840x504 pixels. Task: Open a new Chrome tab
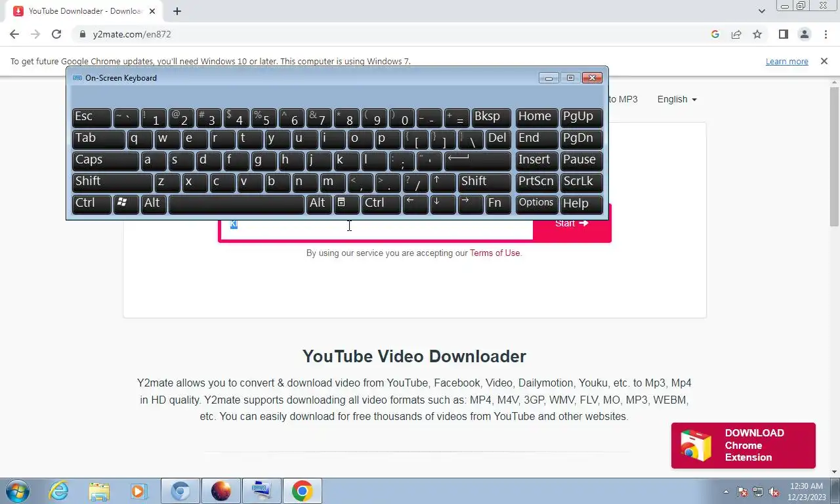[x=177, y=11]
